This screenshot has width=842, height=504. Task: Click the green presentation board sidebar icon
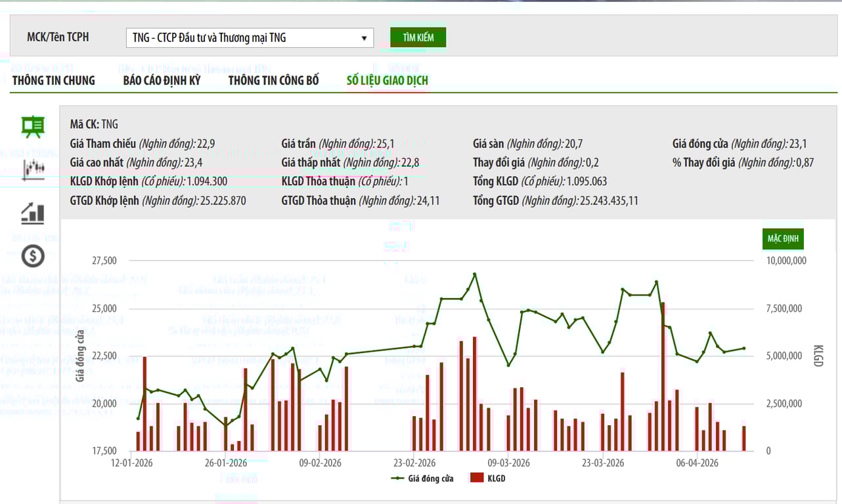click(33, 127)
